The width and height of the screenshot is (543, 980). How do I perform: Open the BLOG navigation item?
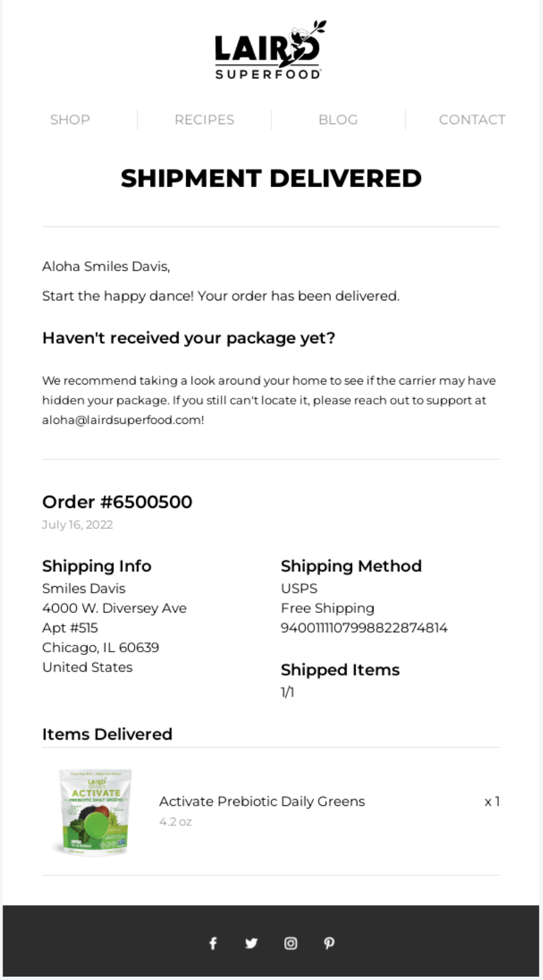338,119
